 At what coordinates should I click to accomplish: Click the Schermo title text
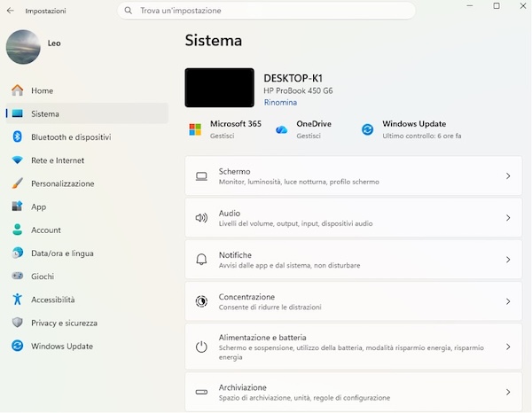tap(234, 171)
